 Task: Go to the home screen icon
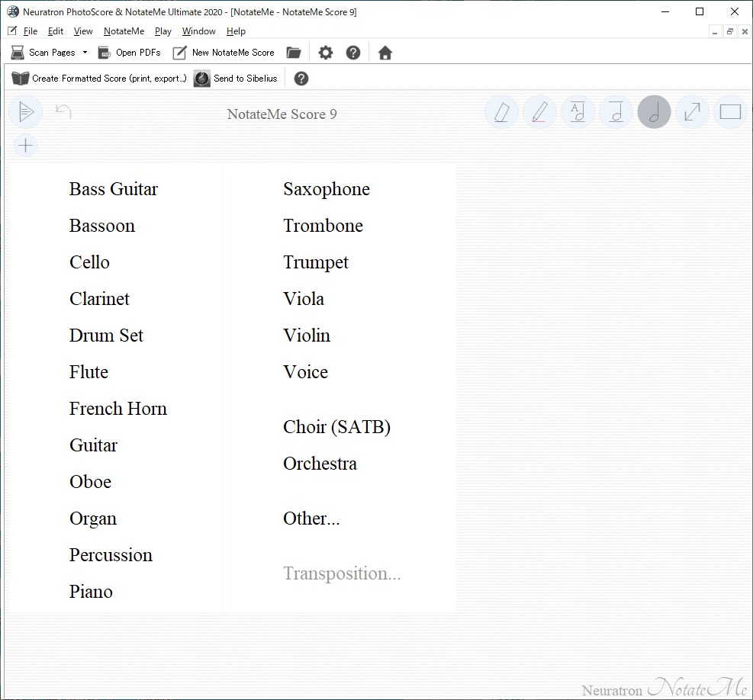point(385,53)
